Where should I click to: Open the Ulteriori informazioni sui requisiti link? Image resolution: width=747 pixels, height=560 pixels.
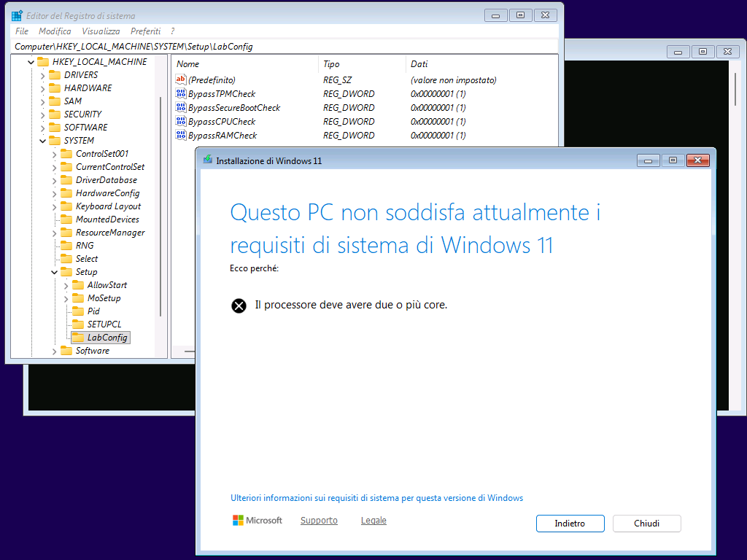pyautogui.click(x=376, y=499)
